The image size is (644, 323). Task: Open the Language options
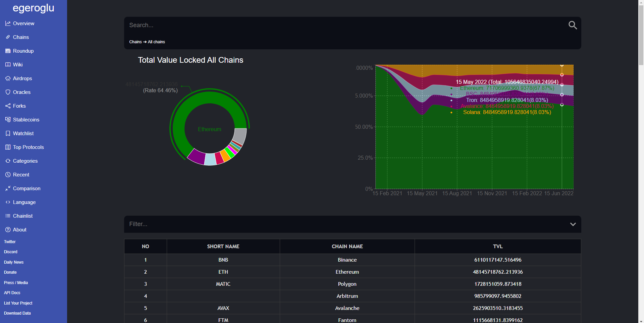pos(24,202)
